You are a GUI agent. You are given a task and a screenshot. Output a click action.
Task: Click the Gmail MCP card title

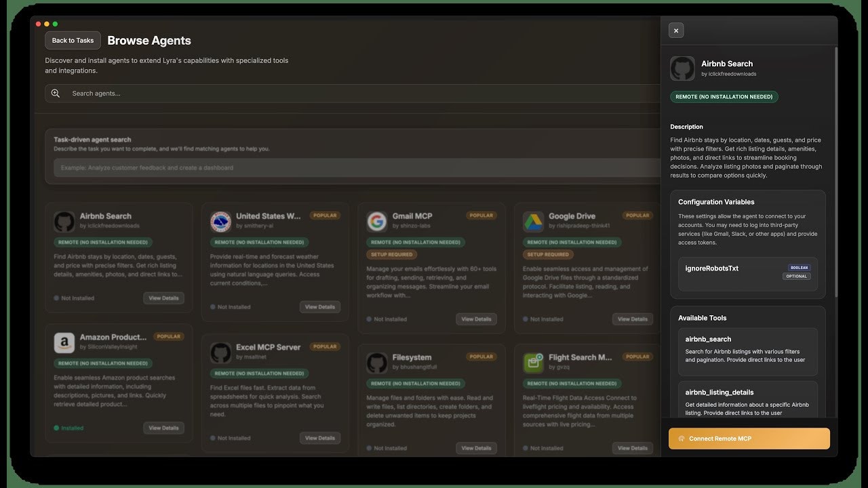click(412, 216)
